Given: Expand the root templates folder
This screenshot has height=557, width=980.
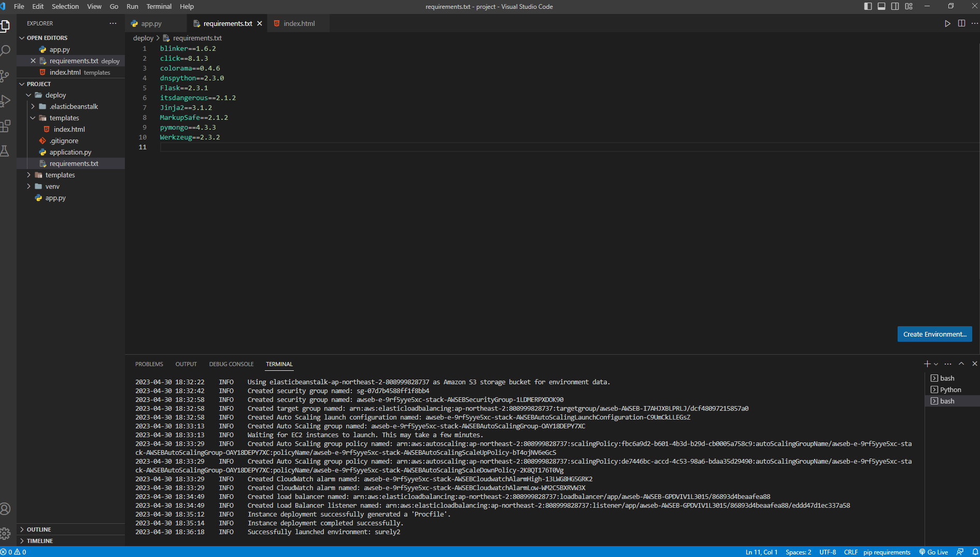Looking at the screenshot, I should pyautogui.click(x=29, y=175).
